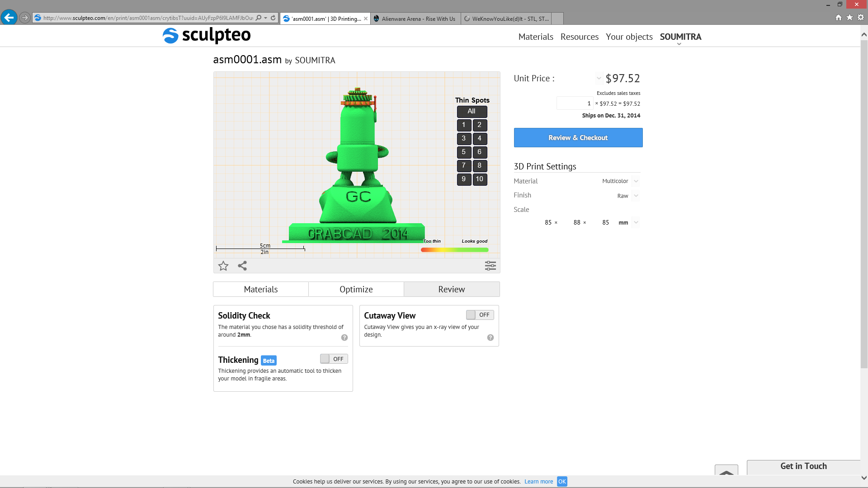Click scrollbar down arrow
This screenshot has width=868, height=488.
click(864, 478)
